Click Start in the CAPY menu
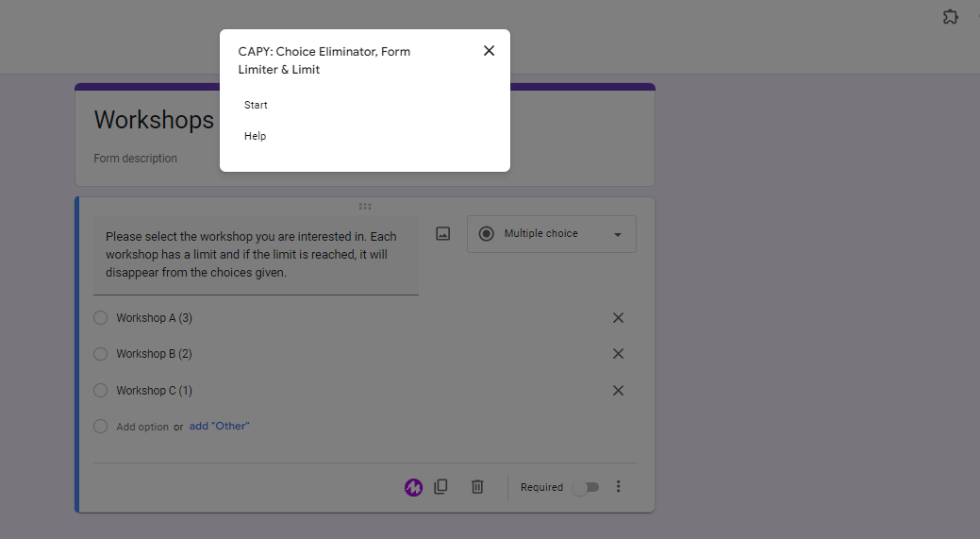The width and height of the screenshot is (980, 539). (256, 105)
